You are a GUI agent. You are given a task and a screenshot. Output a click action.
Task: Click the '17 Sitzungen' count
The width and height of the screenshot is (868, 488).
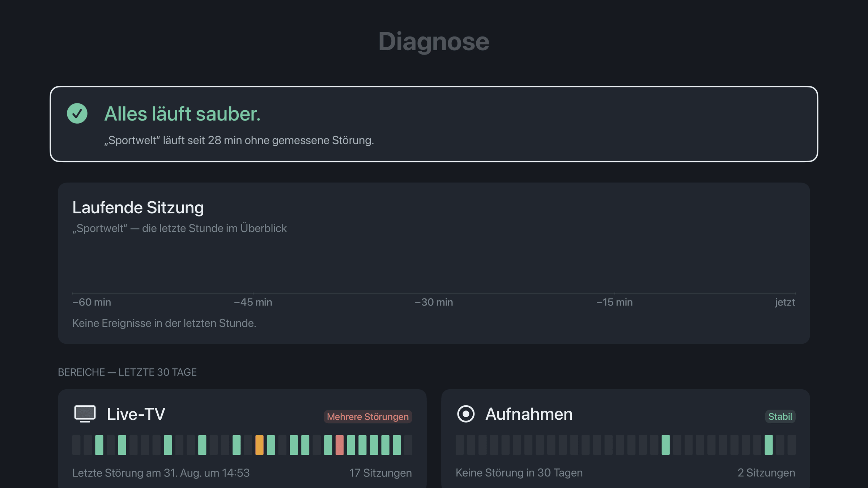380,473
